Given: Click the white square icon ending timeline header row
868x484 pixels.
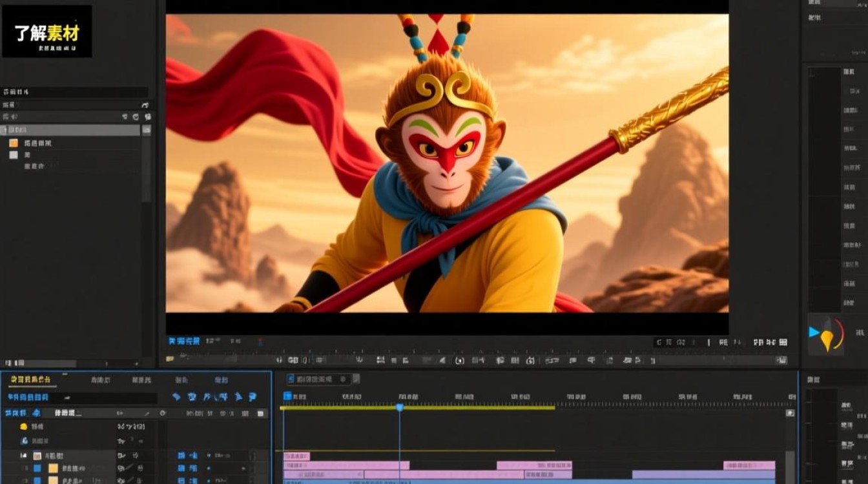Looking at the screenshot, I should 261,413.
